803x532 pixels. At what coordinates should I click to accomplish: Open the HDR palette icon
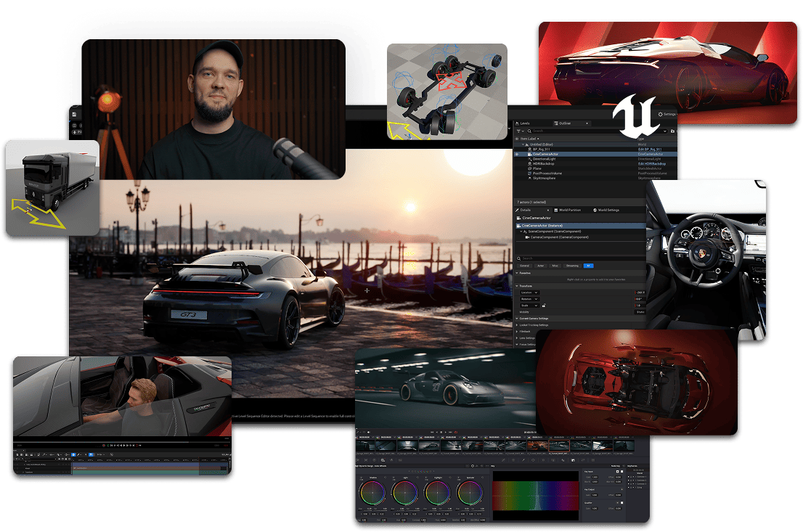point(383,460)
